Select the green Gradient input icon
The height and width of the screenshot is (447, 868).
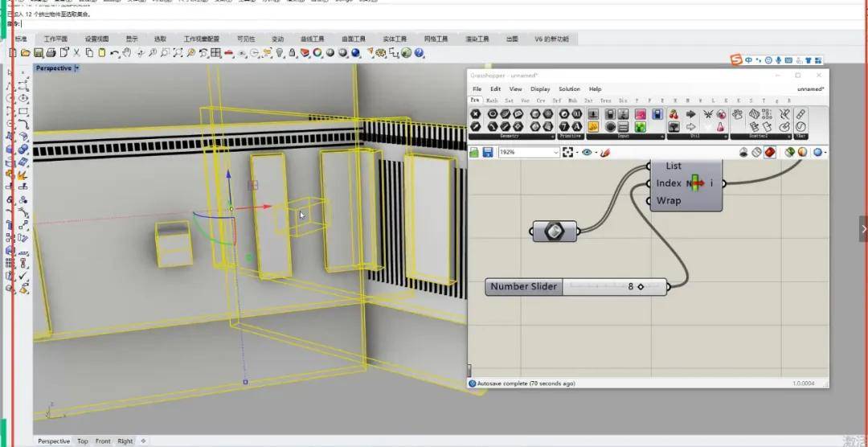click(641, 127)
